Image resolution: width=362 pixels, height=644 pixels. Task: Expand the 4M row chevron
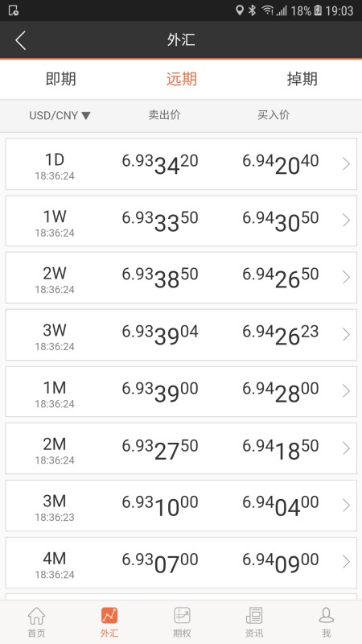pyautogui.click(x=347, y=562)
